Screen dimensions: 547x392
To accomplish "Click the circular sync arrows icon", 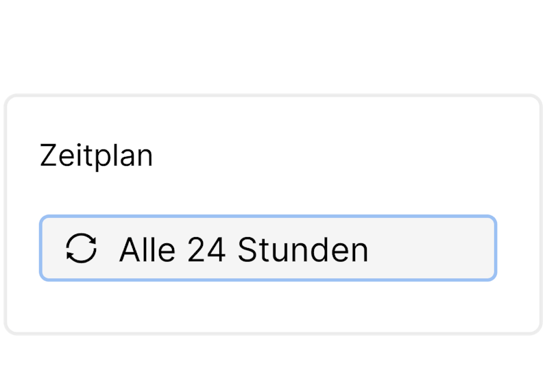I will click(82, 249).
